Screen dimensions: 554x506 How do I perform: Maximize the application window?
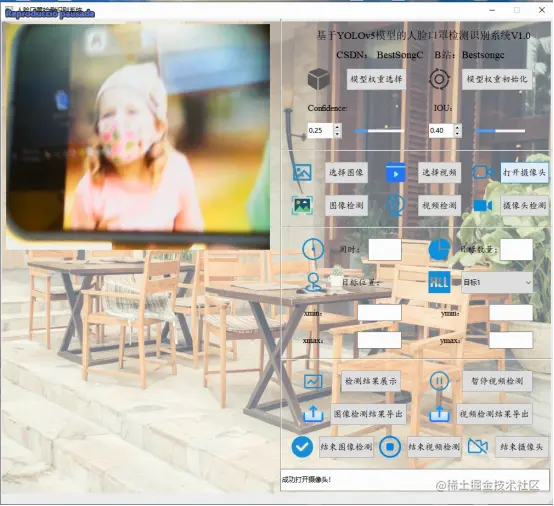(x=517, y=10)
